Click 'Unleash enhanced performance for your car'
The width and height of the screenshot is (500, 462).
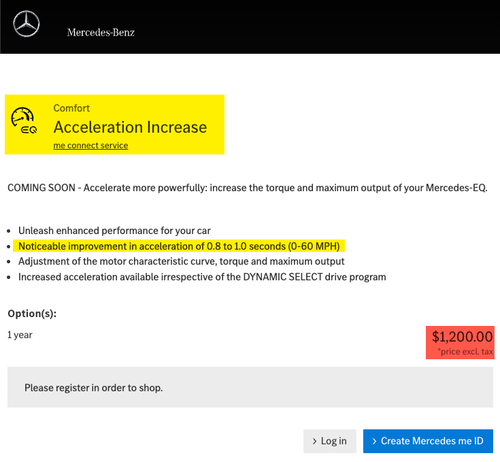pos(114,231)
